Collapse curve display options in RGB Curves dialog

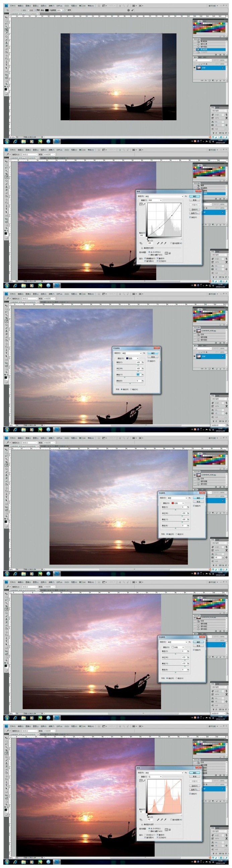(142, 248)
